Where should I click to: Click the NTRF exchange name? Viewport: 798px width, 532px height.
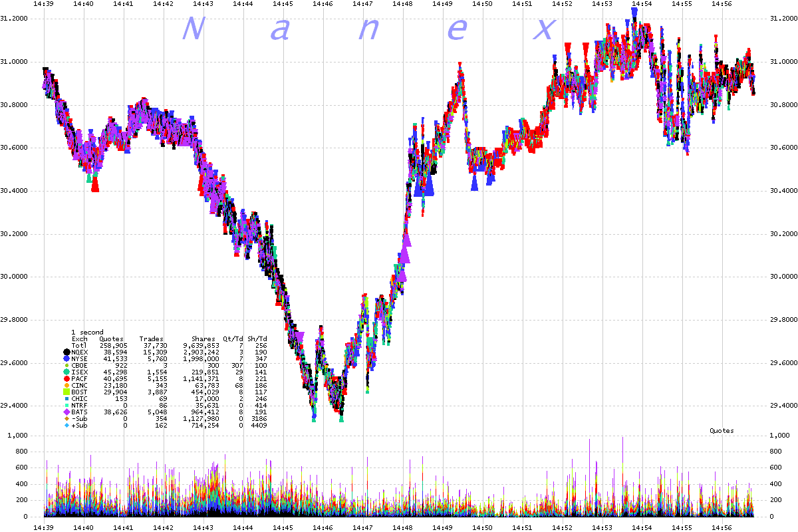pos(80,405)
